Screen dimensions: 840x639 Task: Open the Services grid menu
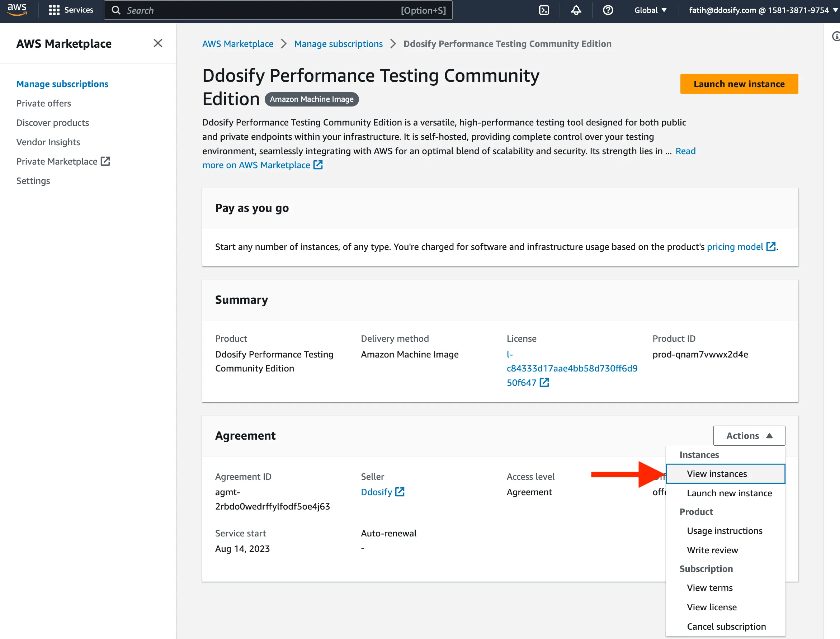coord(71,10)
